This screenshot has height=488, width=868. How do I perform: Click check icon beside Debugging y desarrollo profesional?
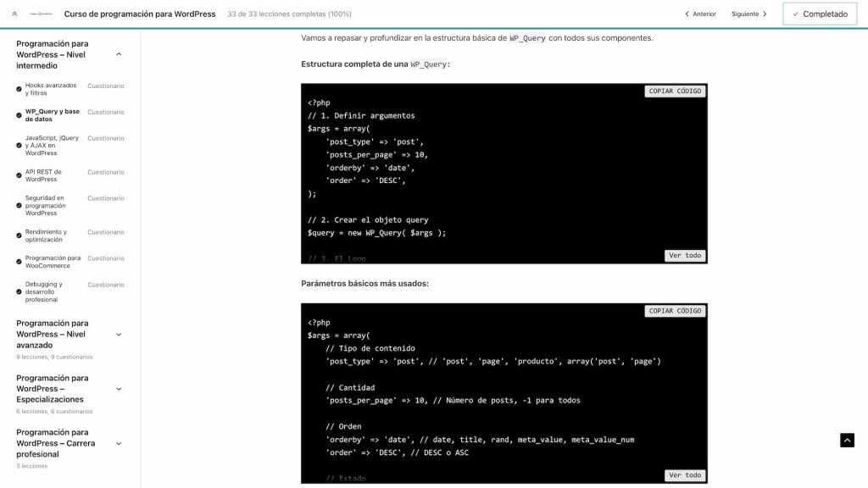pyautogui.click(x=19, y=292)
